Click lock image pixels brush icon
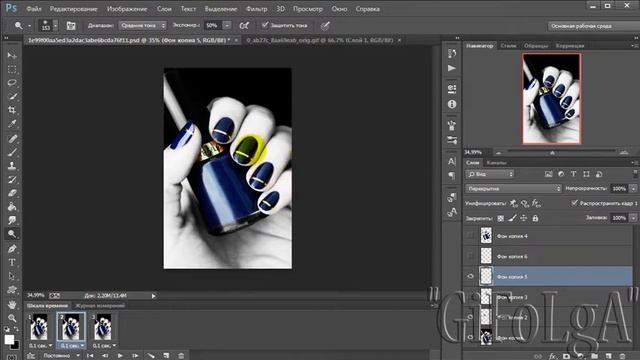 tap(512, 218)
